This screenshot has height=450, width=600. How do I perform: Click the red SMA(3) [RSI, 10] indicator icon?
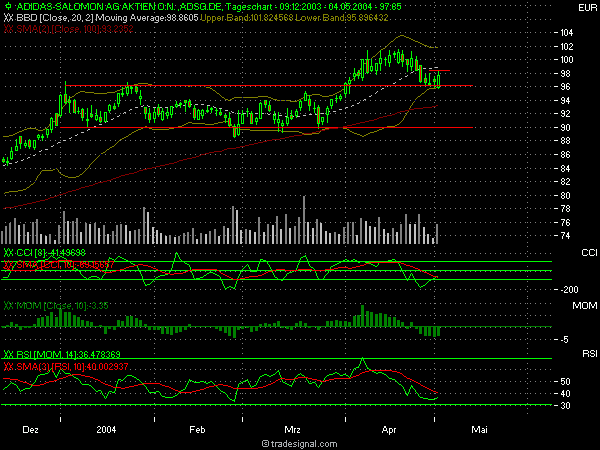8,367
